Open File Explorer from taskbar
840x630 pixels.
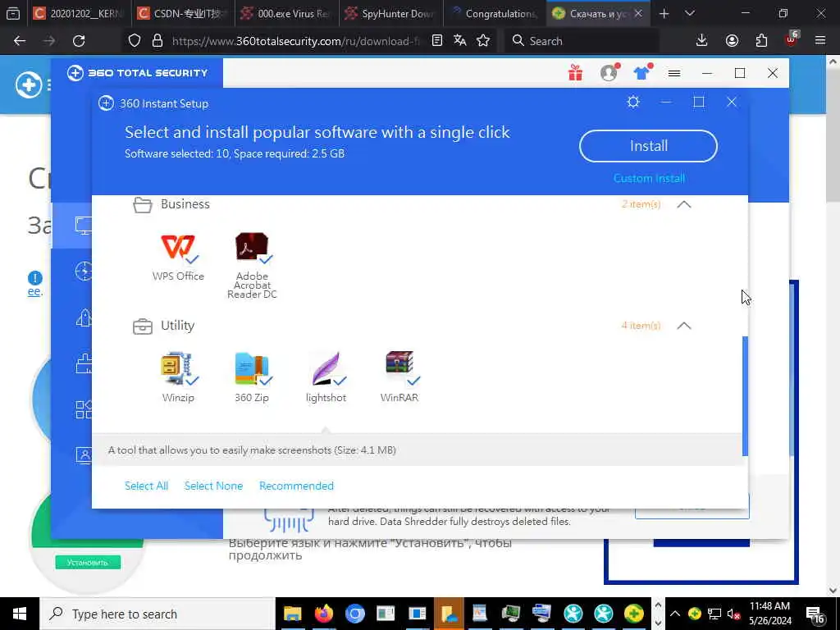pos(293,614)
